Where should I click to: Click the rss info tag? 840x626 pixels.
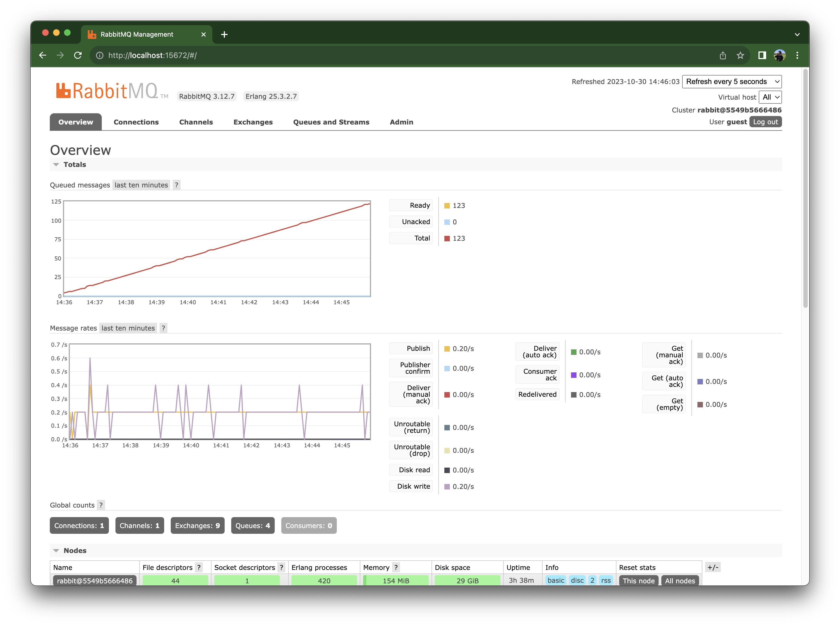tap(606, 581)
